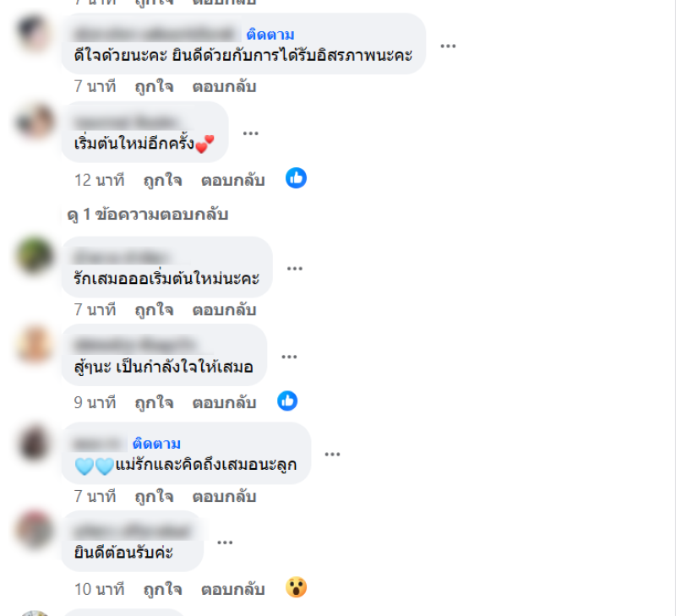This screenshot has width=676, height=616.
Task: Follow the แม่รักและคิดถึง commenter via ติดตาม
Action: click(x=156, y=444)
